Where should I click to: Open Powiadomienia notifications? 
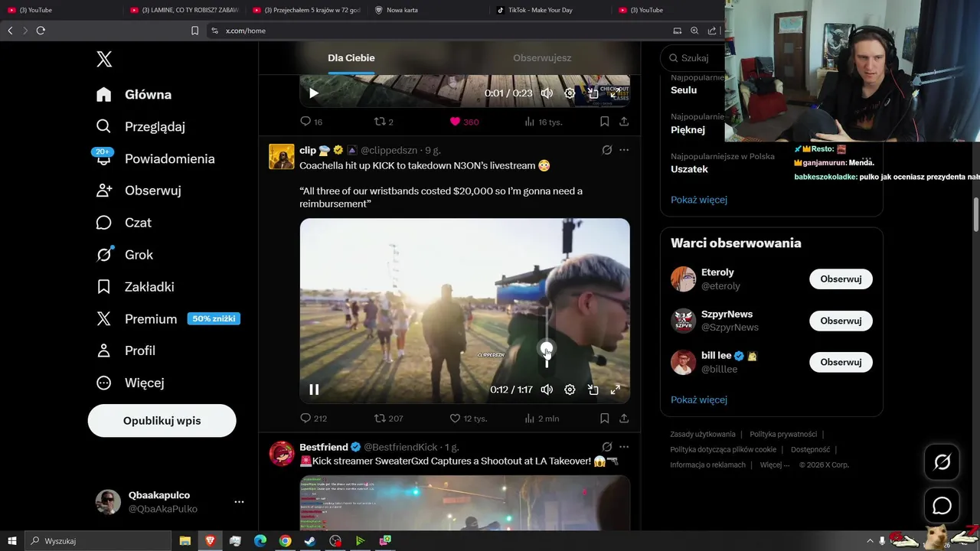(x=155, y=158)
